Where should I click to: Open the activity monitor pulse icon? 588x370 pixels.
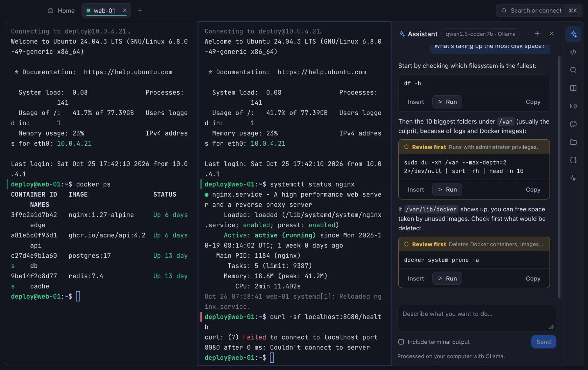tap(573, 178)
